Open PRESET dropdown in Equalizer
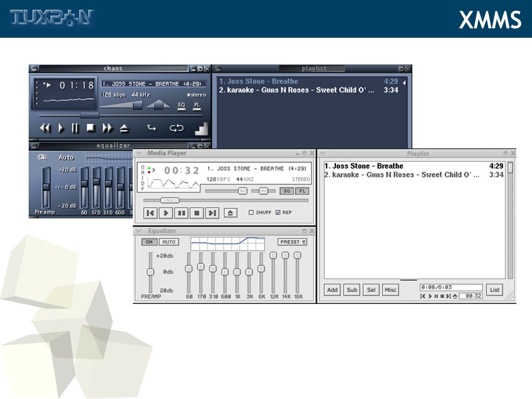Image resolution: width=532 pixels, height=399 pixels. click(x=293, y=242)
